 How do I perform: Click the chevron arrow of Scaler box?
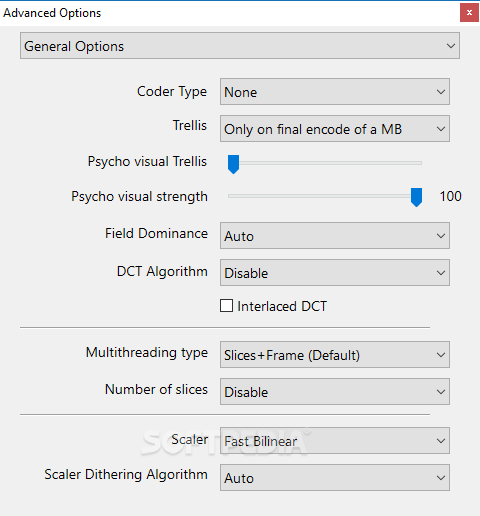(x=441, y=441)
